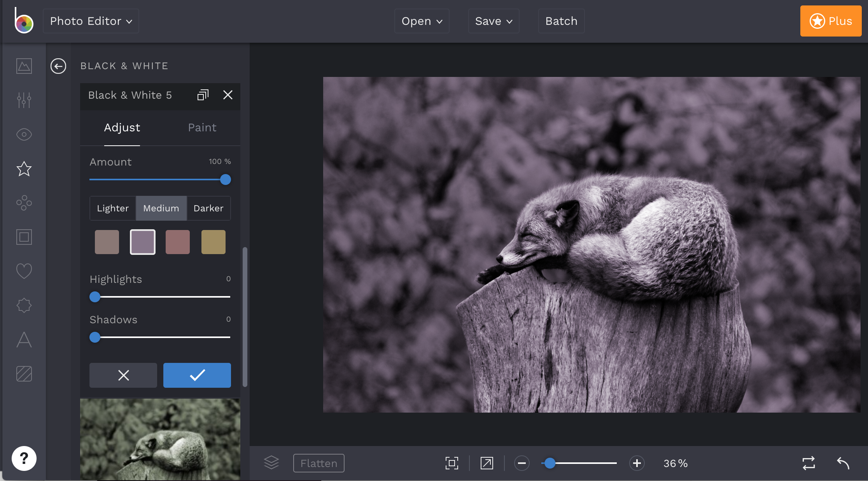Screen dimensions: 868x481
Task: Switch to the Adjust tab
Action: pos(122,127)
